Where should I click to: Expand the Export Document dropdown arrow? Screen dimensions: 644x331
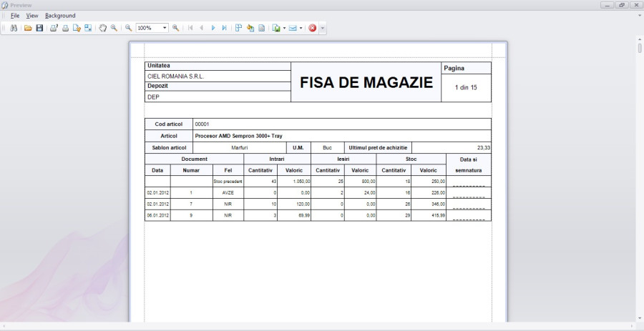point(284,28)
